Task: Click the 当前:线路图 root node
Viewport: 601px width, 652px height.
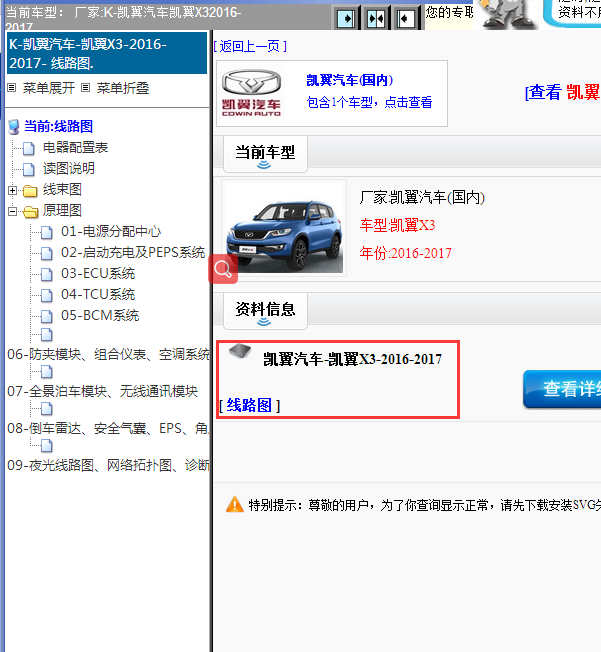Action: tap(58, 126)
